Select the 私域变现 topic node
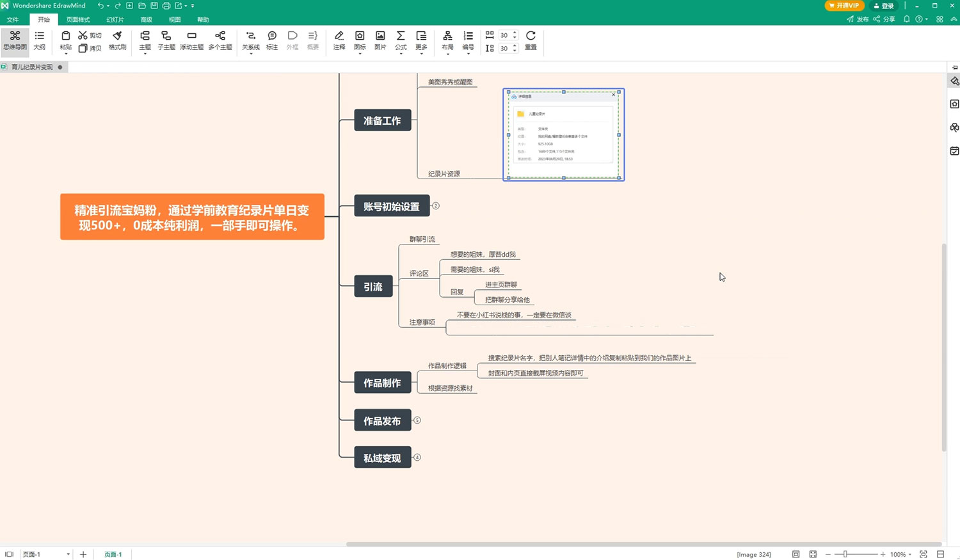 382,458
